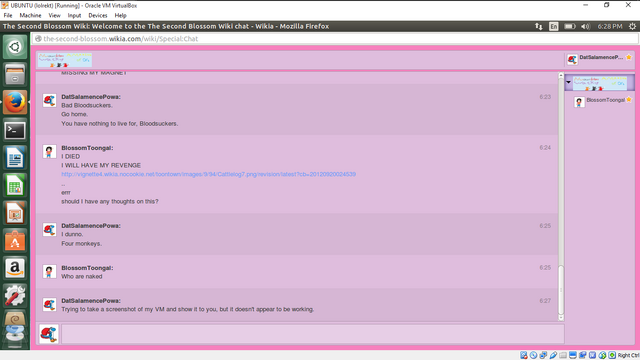Click the VirtualBox Right Ctrl host key label
This screenshot has height=360, width=640.
tap(629, 356)
